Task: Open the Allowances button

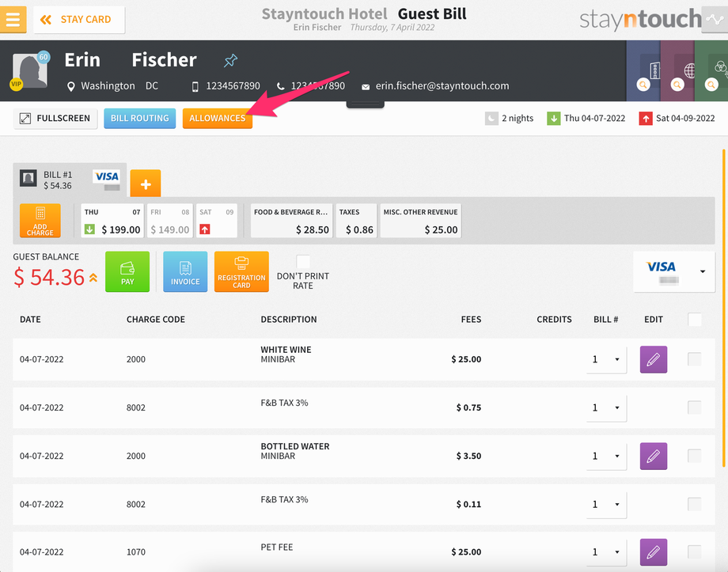Action: (218, 119)
